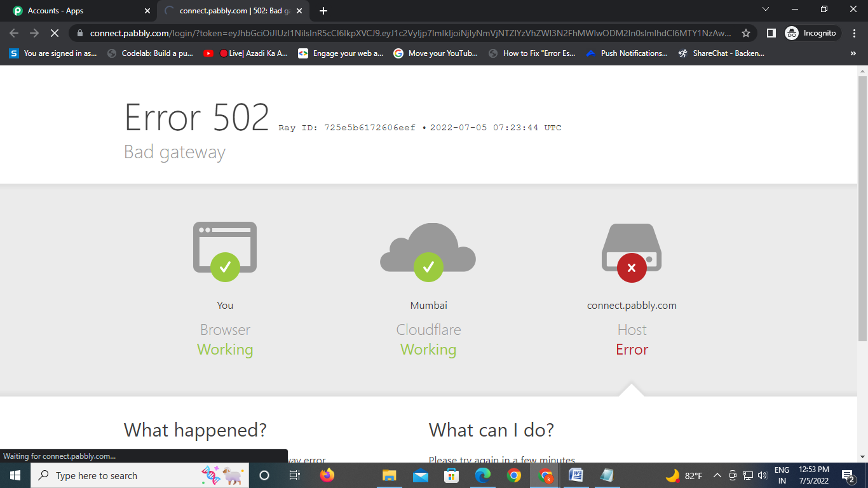The image size is (868, 488).
Task: Open the notepad app taskbar icon
Action: click(607, 475)
